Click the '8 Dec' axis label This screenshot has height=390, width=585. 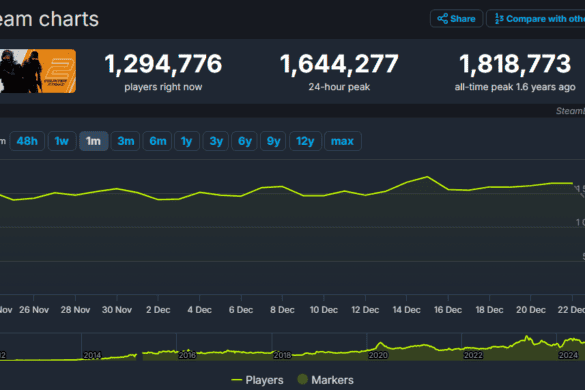282,310
